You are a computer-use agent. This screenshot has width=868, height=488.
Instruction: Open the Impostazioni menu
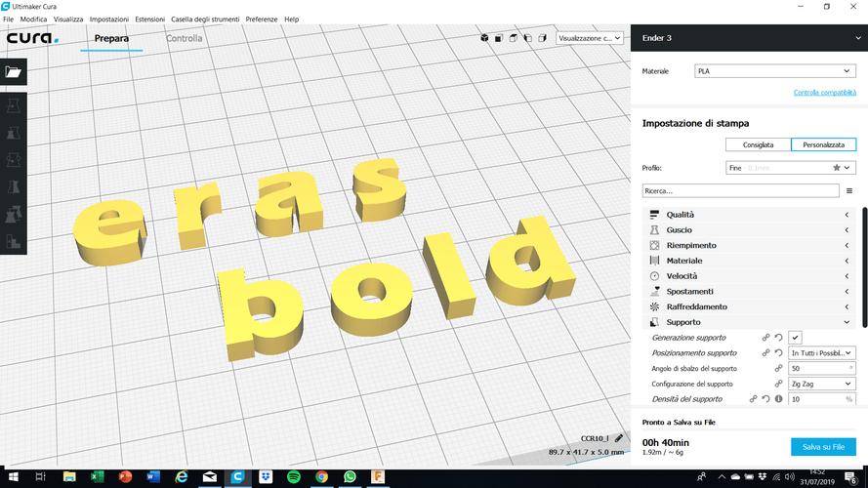click(x=109, y=20)
